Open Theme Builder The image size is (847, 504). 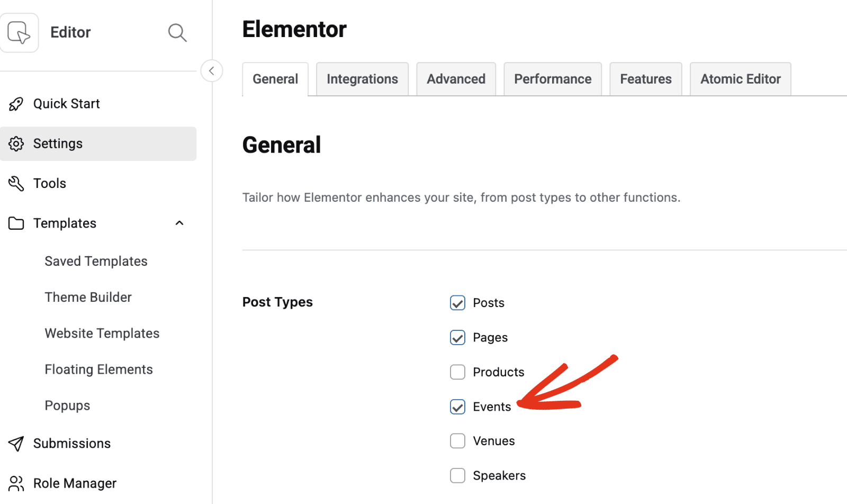(x=88, y=297)
